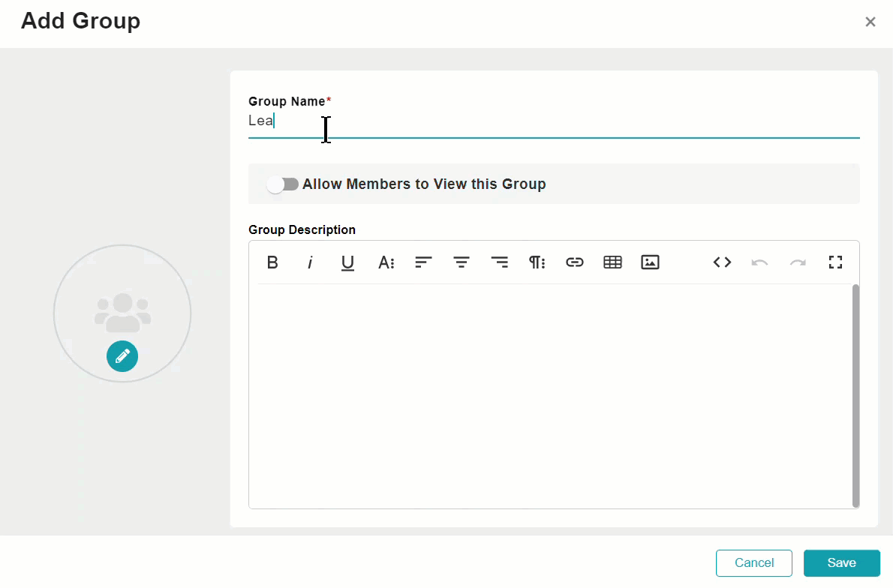The image size is (893, 588).
Task: Click into the Group Name field
Action: [554, 121]
